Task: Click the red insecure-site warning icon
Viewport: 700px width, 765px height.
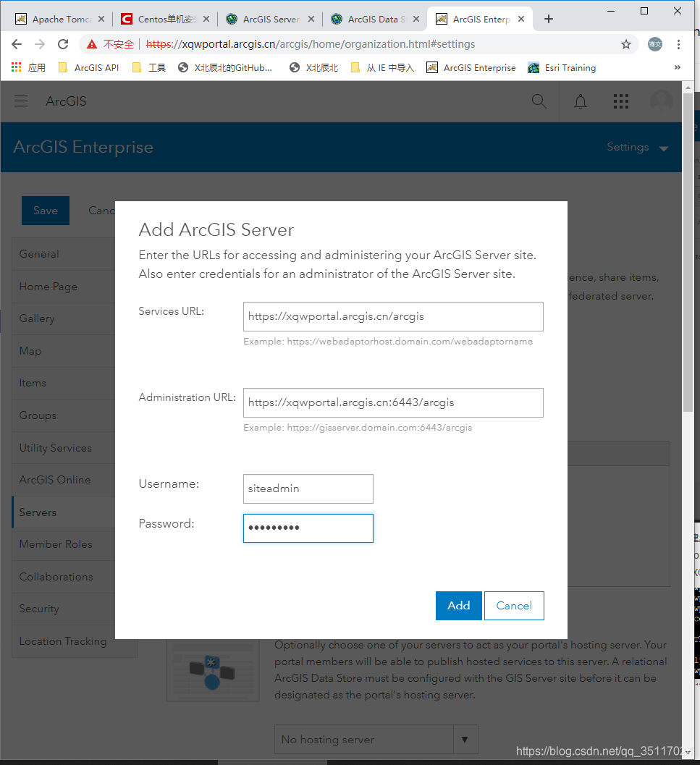Action: click(92, 44)
